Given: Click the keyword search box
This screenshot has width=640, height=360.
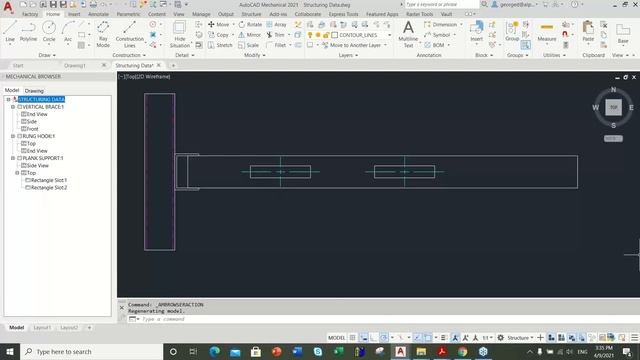Looking at the screenshot, I should 442,4.
